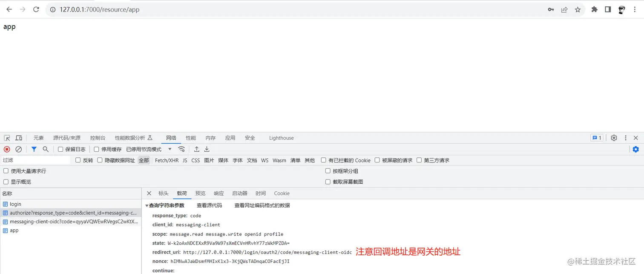Open network conditions via the WiFi icon
Viewport: 644px width, 274px height.
tap(181, 149)
